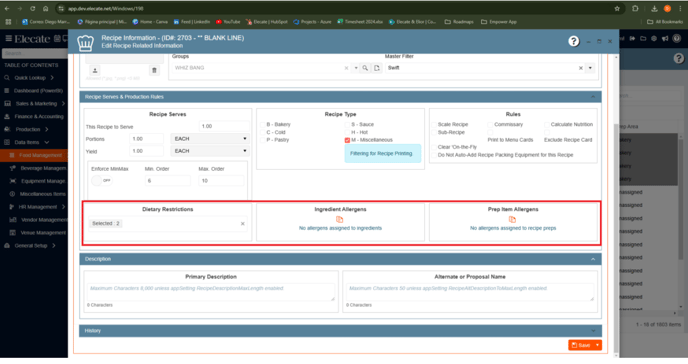Viewport: 688px width, 364px height.
Task: Open the help question mark icon in the recipe header
Action: [x=573, y=41]
